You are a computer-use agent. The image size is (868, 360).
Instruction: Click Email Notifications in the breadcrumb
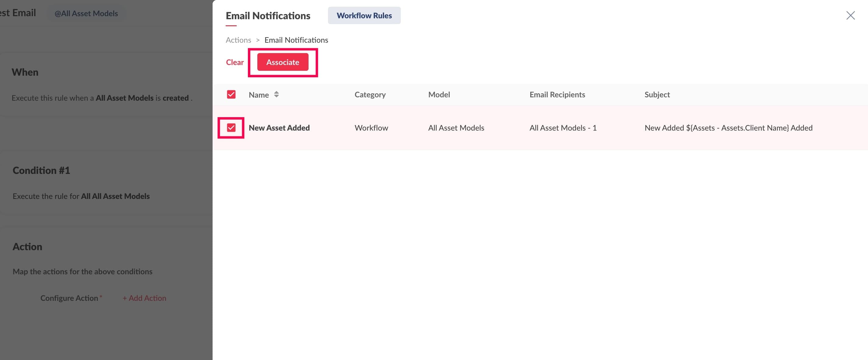(x=296, y=40)
